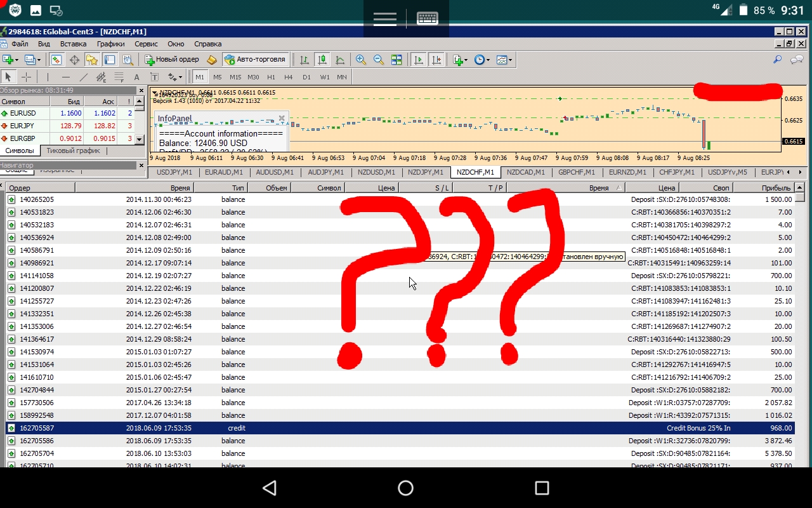Viewport: 812px width, 508px height.
Task: Open search magnifier at toolbar right
Action: (x=777, y=60)
